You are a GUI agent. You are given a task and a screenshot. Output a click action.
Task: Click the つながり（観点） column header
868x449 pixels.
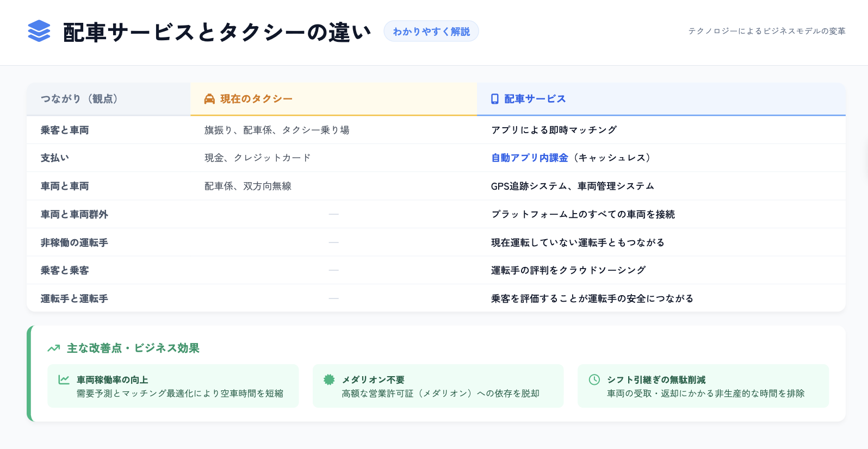(79, 99)
